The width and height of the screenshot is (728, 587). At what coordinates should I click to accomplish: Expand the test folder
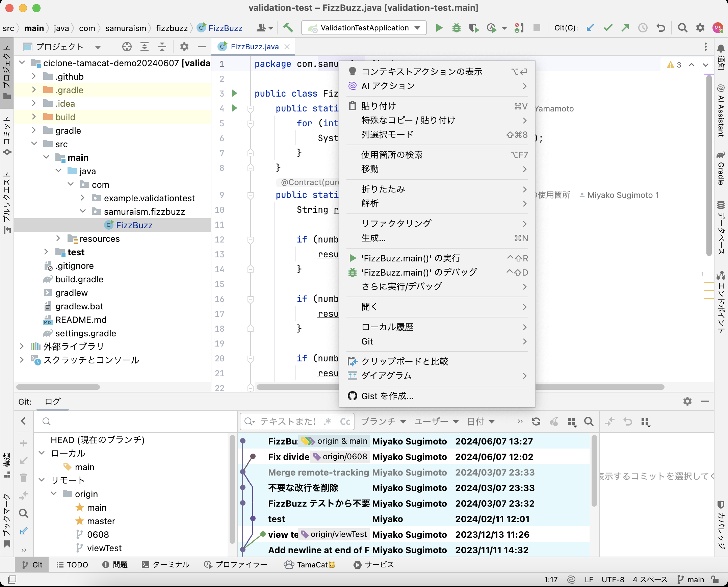coord(46,252)
